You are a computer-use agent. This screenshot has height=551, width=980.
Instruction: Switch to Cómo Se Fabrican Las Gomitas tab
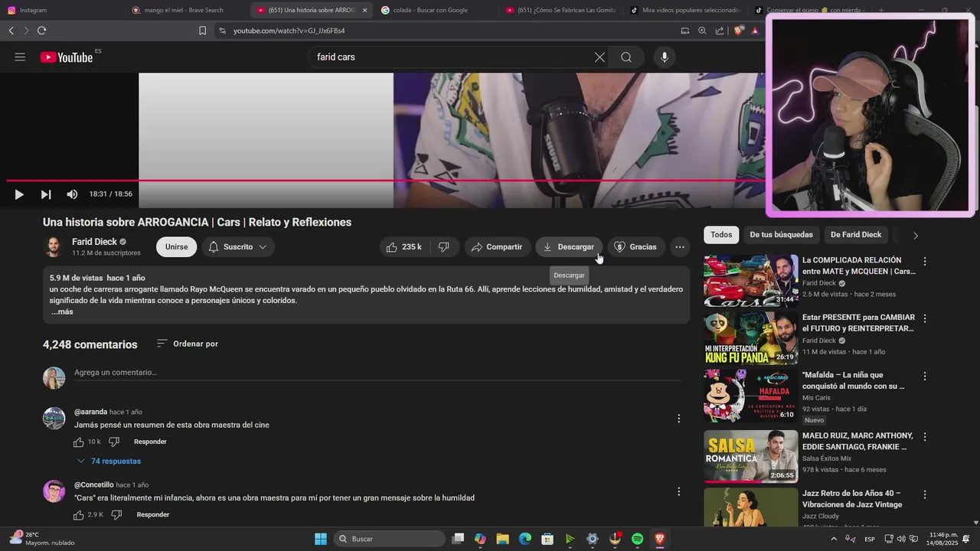point(560,10)
